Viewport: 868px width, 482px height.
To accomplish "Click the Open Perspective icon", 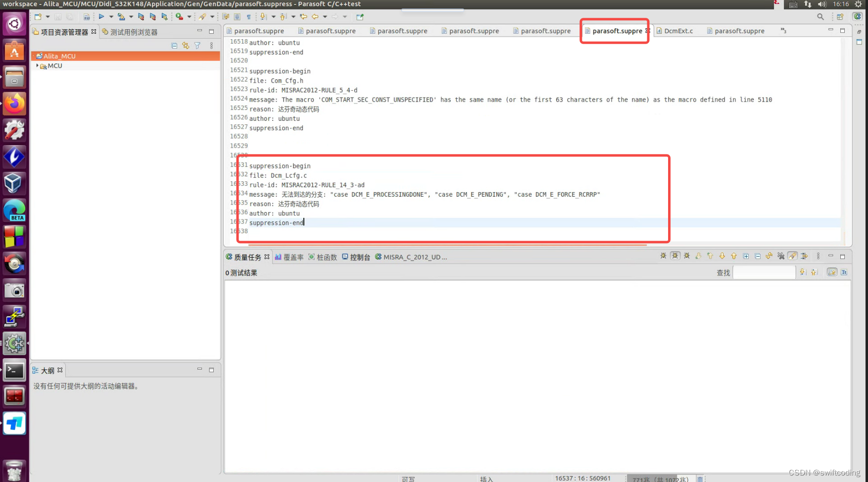I will [840, 17].
